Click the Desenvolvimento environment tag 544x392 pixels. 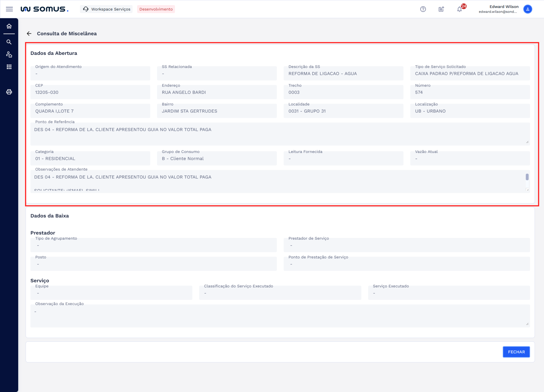coord(156,9)
